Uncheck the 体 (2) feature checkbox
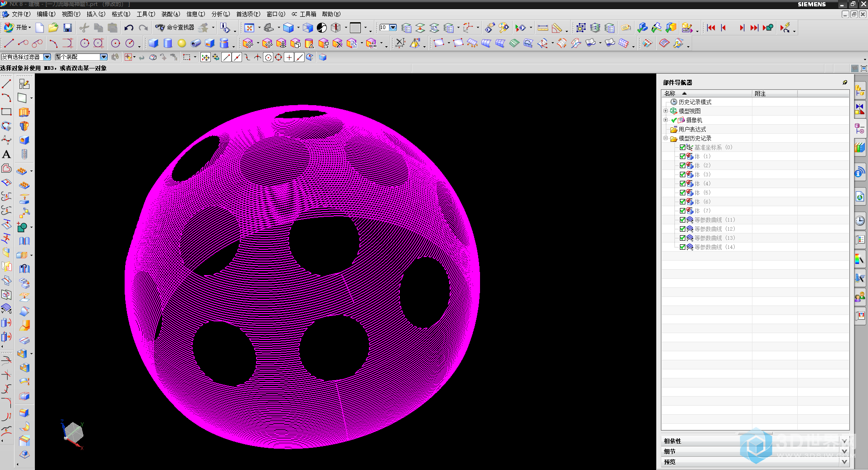This screenshot has width=868, height=470. tap(683, 165)
